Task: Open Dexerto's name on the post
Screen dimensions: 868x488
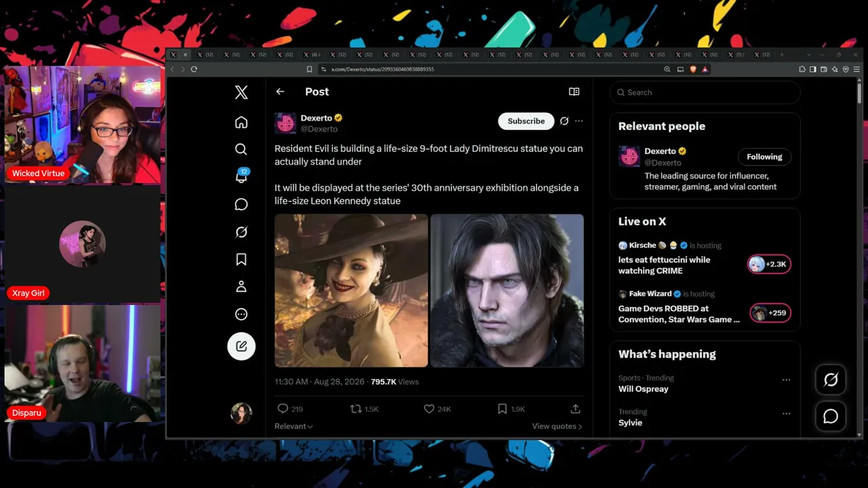Action: [x=316, y=118]
